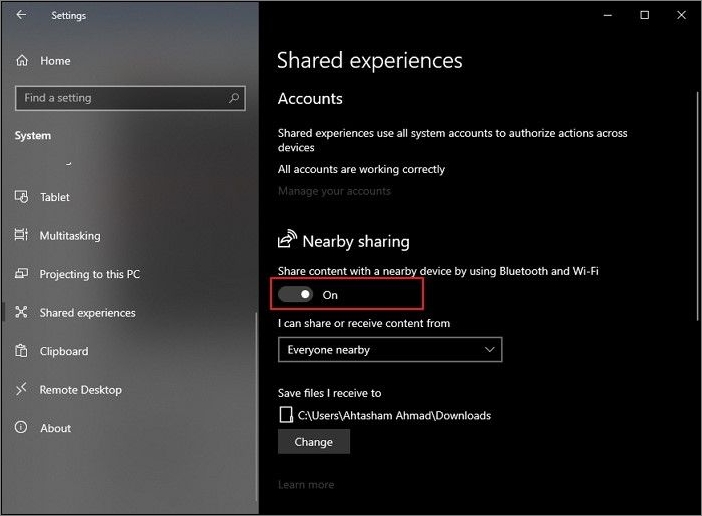702x516 pixels.
Task: Click the About info icon
Action: click(x=22, y=428)
